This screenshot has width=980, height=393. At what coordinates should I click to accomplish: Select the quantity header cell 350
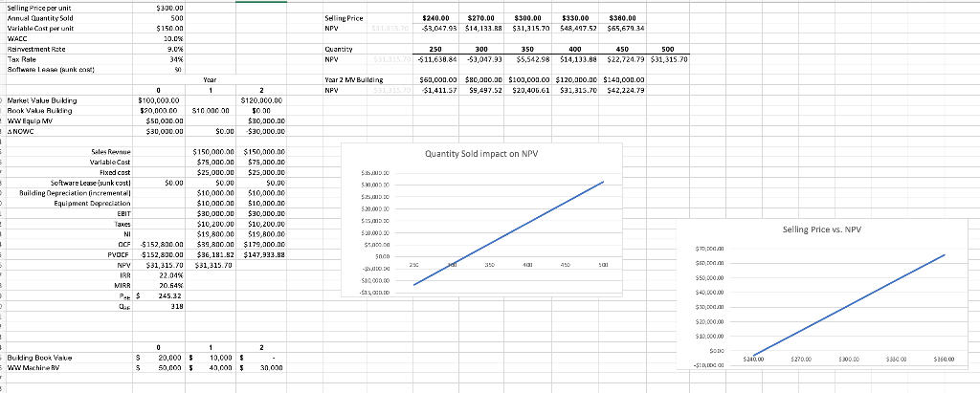point(528,49)
